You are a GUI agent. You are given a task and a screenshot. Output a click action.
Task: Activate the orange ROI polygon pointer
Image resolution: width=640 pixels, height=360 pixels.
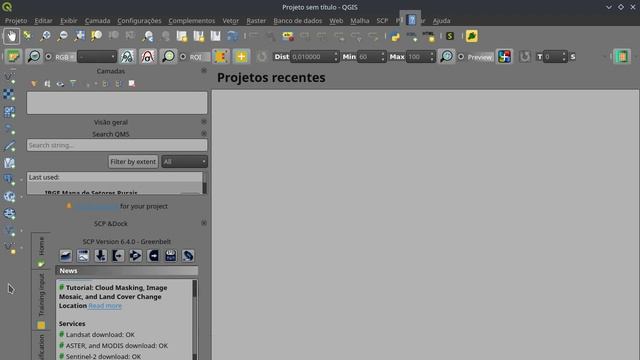point(221,56)
